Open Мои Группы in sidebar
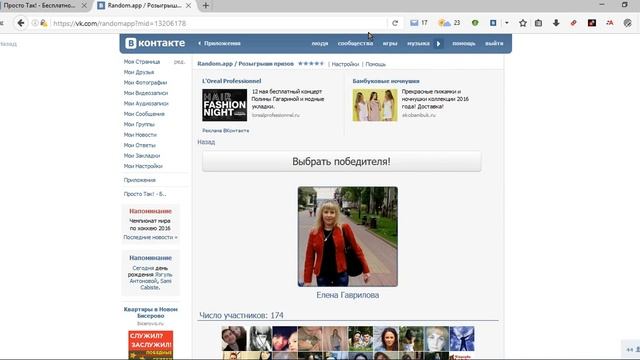640x360 pixels. tap(139, 124)
